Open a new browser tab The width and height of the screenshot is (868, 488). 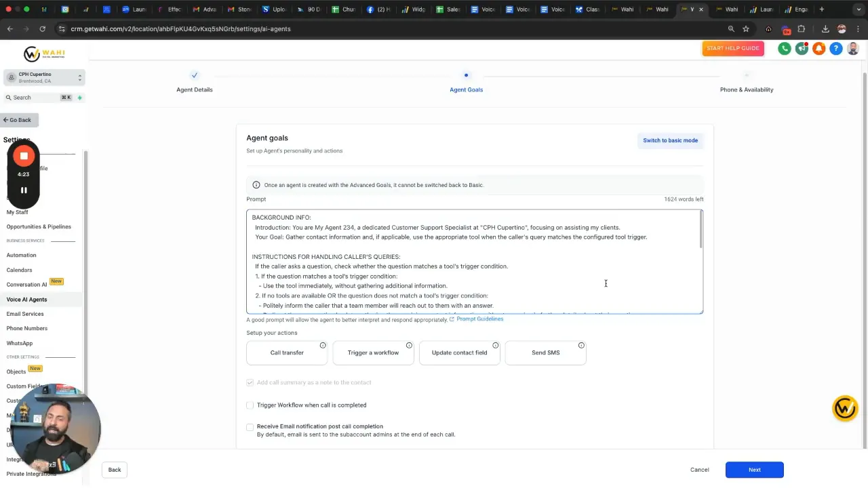(821, 9)
